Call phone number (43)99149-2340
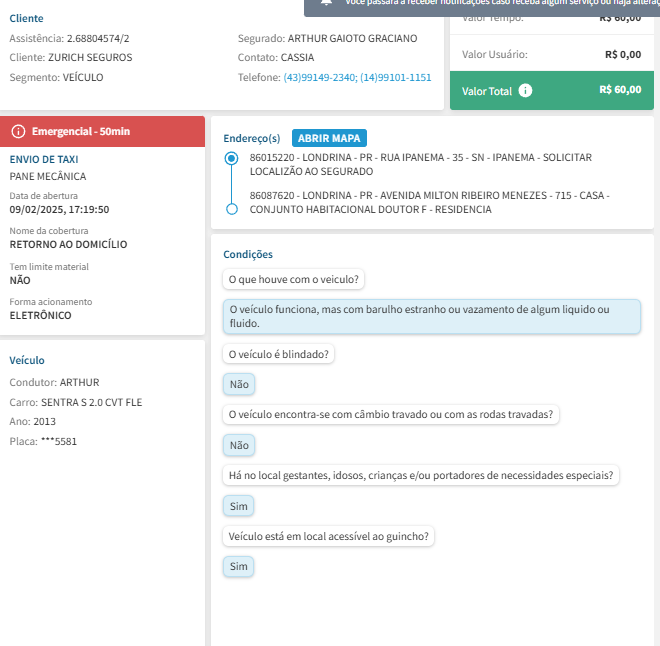Screen dimensions: 660x646 [320, 77]
